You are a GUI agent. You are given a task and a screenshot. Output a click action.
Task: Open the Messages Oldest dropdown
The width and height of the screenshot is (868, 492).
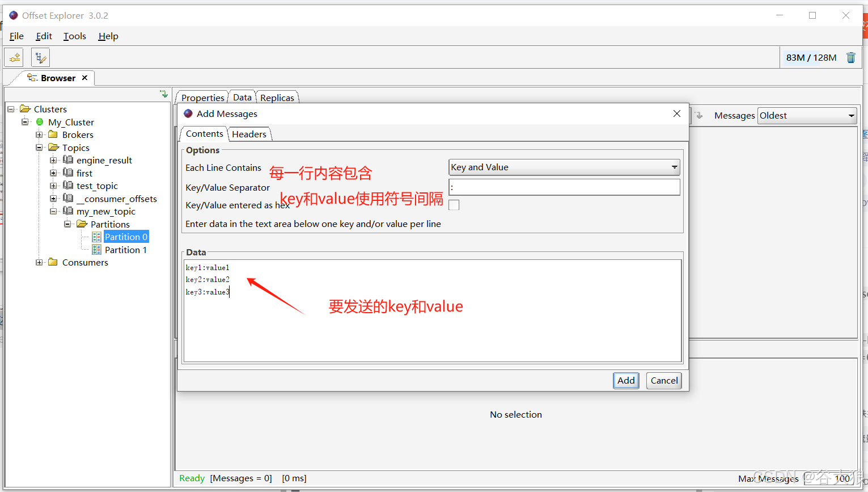coord(851,116)
